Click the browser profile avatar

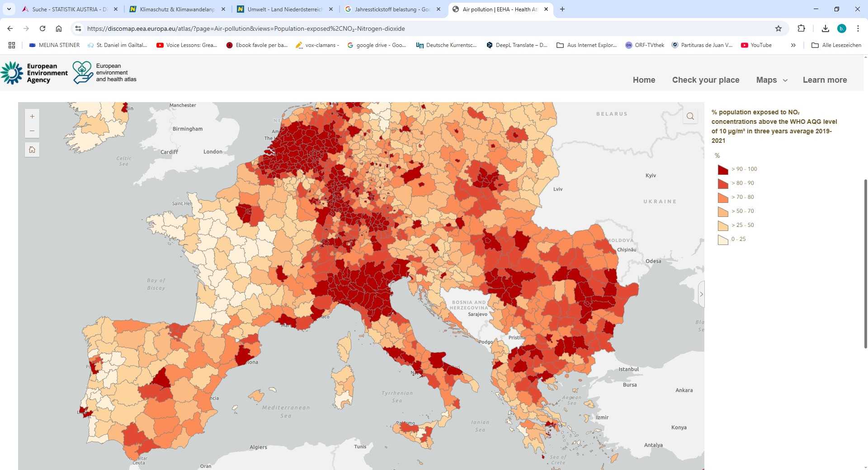coord(842,28)
